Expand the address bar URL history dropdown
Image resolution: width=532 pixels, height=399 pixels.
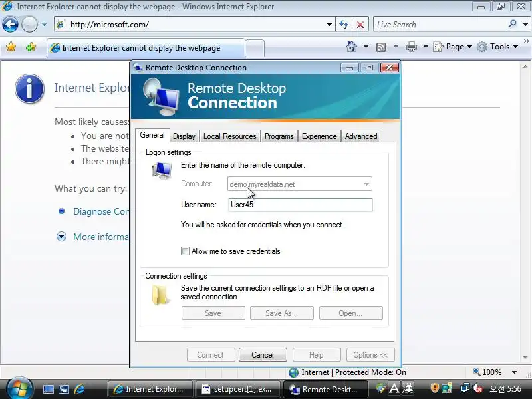pos(329,25)
